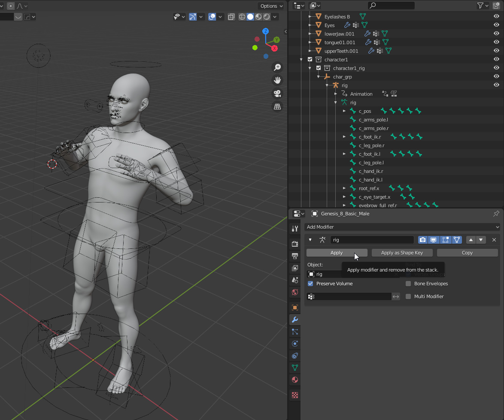Enable Bone Envelopes on the Armature modifier
The width and height of the screenshot is (504, 420).
(x=408, y=284)
